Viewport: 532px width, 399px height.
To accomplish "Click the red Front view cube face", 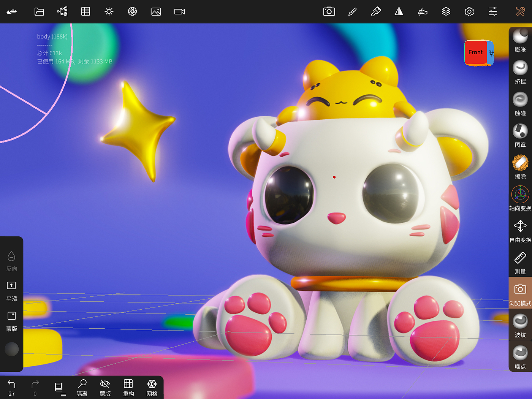I will pos(475,52).
